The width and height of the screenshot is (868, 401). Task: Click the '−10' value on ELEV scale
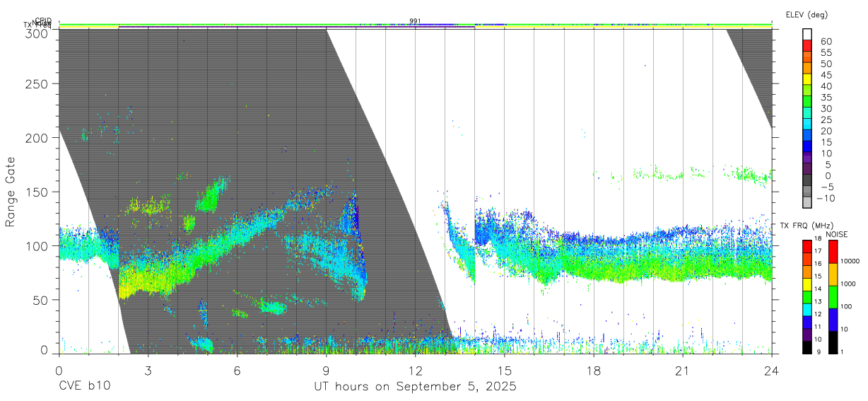point(826,198)
